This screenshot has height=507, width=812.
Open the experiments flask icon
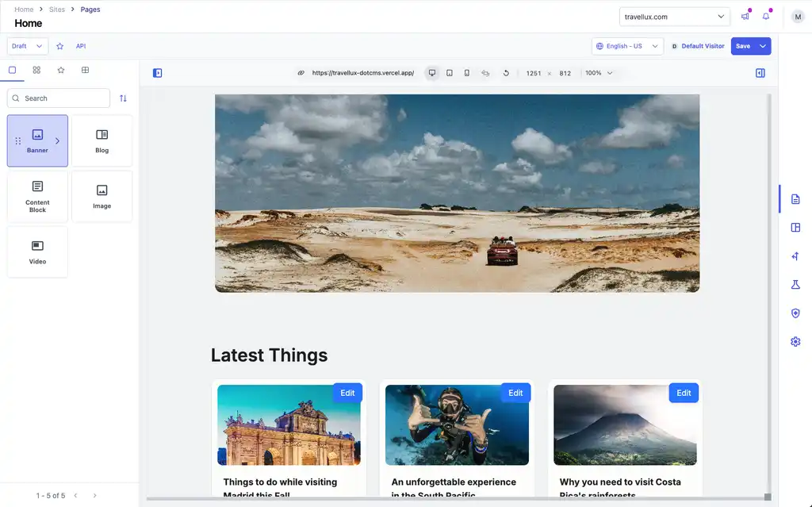coord(795,285)
